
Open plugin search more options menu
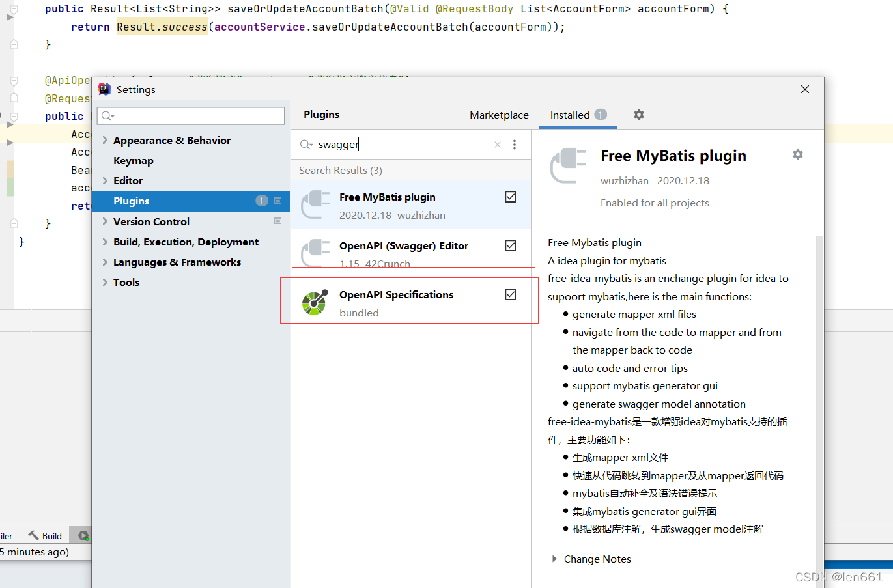tap(515, 145)
